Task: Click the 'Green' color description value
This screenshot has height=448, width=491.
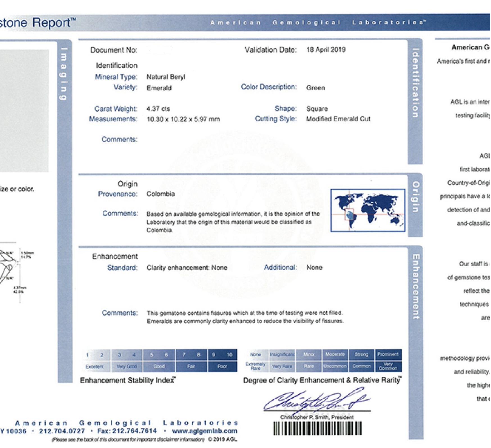Action: [x=316, y=88]
